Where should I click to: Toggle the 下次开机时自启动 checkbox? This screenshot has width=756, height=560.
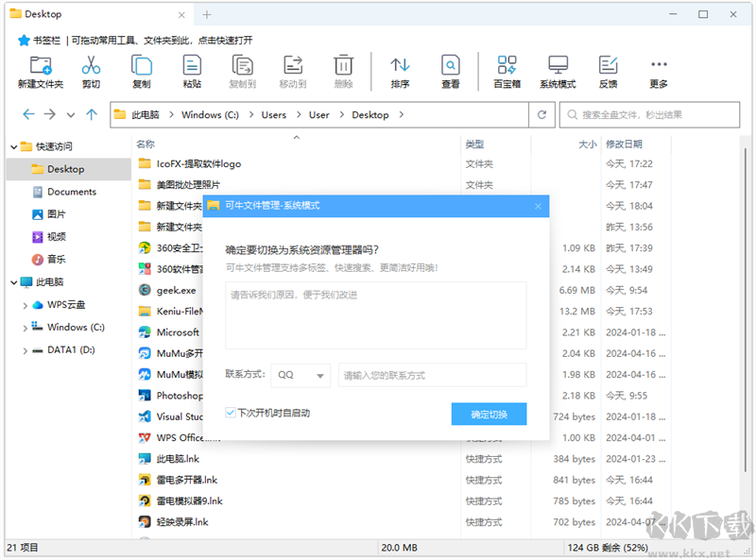tap(231, 413)
